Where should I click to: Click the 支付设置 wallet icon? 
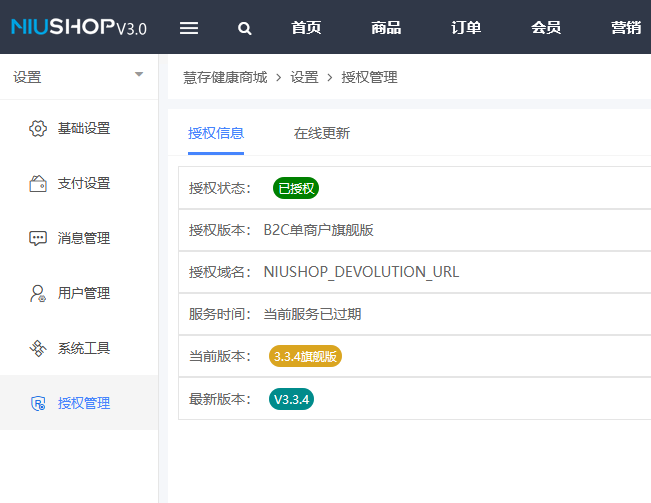(x=38, y=183)
